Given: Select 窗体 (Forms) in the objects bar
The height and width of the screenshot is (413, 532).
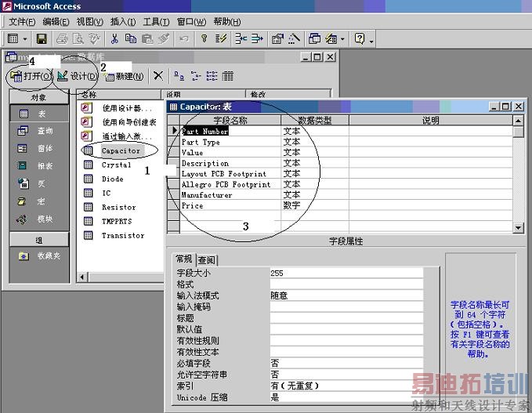Looking at the screenshot, I should tap(38, 148).
